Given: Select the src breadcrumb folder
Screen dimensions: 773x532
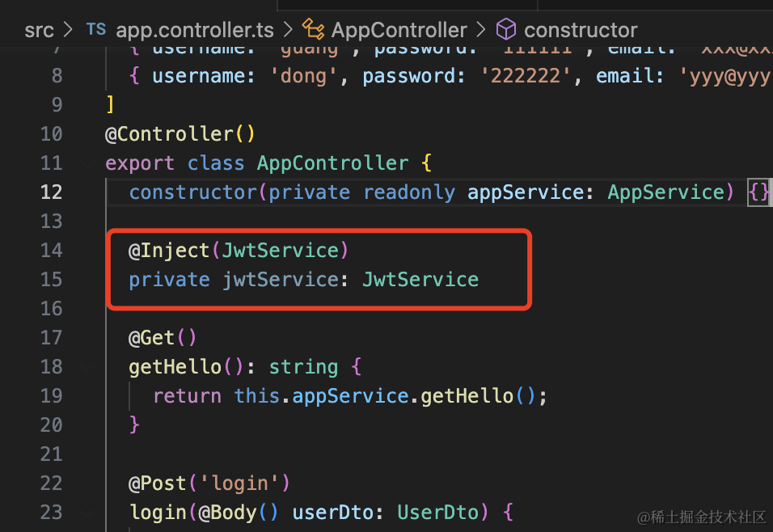Looking at the screenshot, I should 39,31.
